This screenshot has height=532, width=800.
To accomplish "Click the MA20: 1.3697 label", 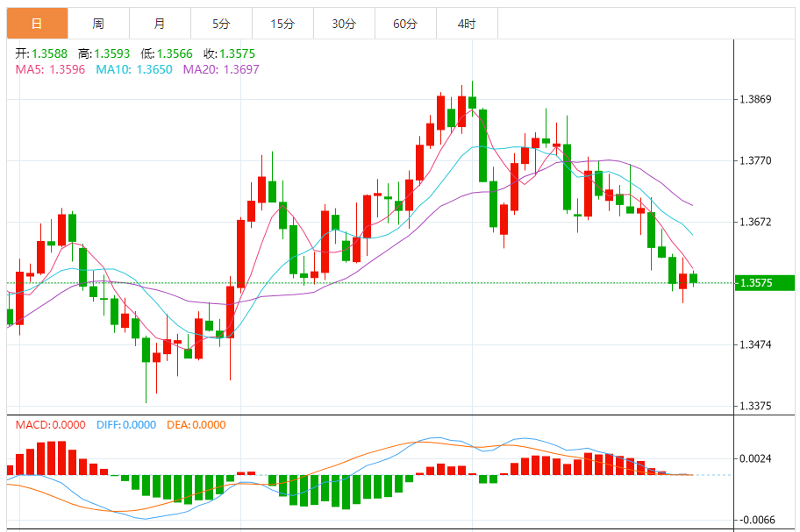I will pyautogui.click(x=221, y=69).
